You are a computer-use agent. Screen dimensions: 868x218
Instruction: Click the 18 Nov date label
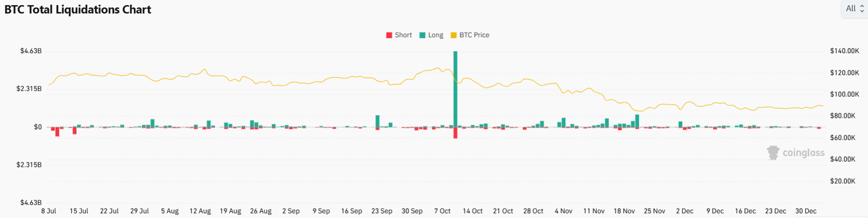click(624, 211)
